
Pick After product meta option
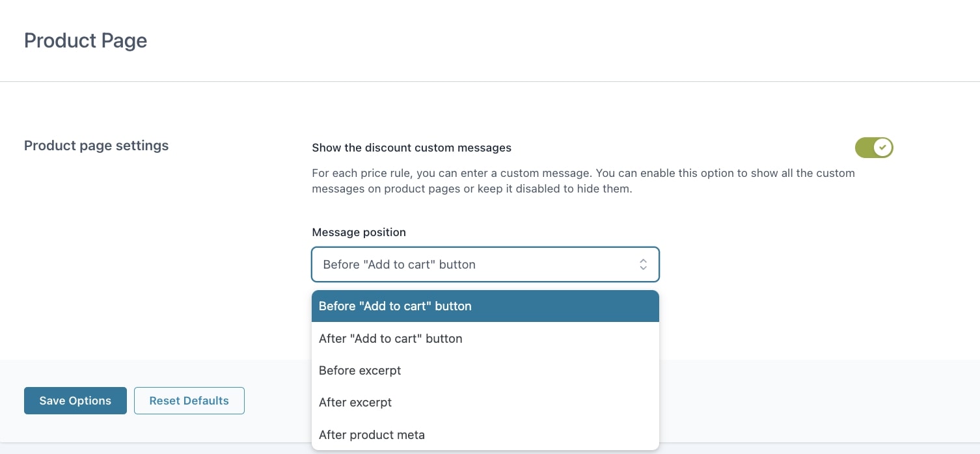tap(485, 434)
